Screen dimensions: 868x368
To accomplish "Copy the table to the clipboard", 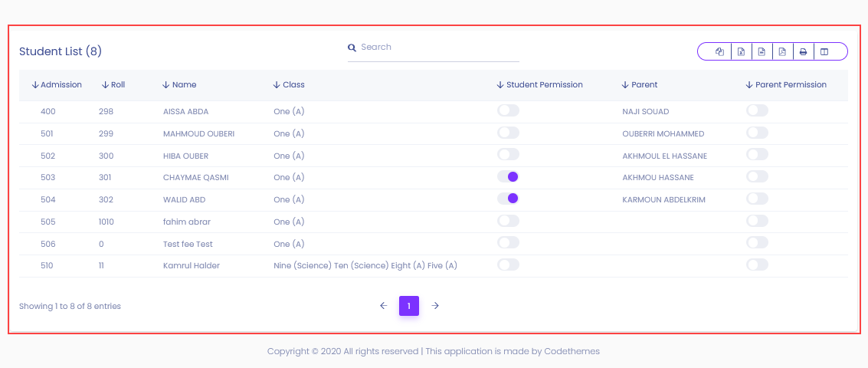I will (719, 51).
